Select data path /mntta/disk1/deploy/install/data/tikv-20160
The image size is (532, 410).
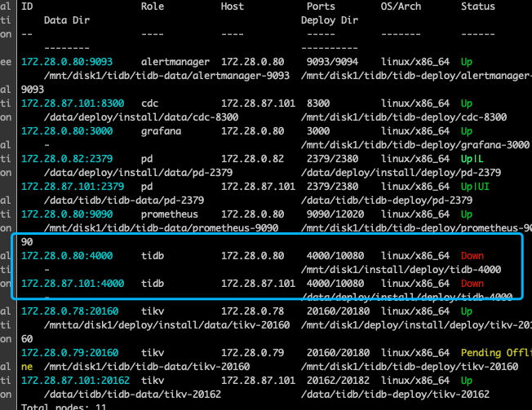point(166,325)
